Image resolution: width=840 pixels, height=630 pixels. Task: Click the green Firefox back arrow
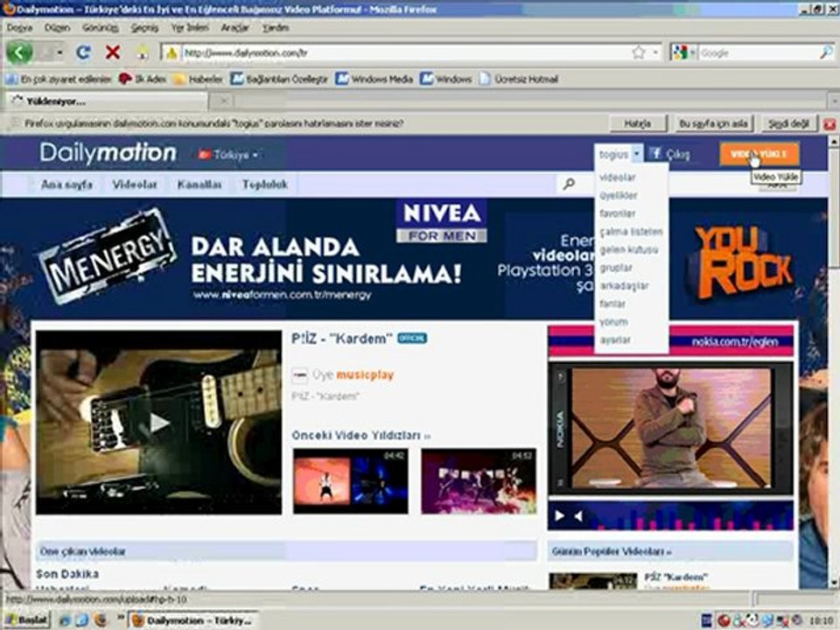tap(20, 52)
